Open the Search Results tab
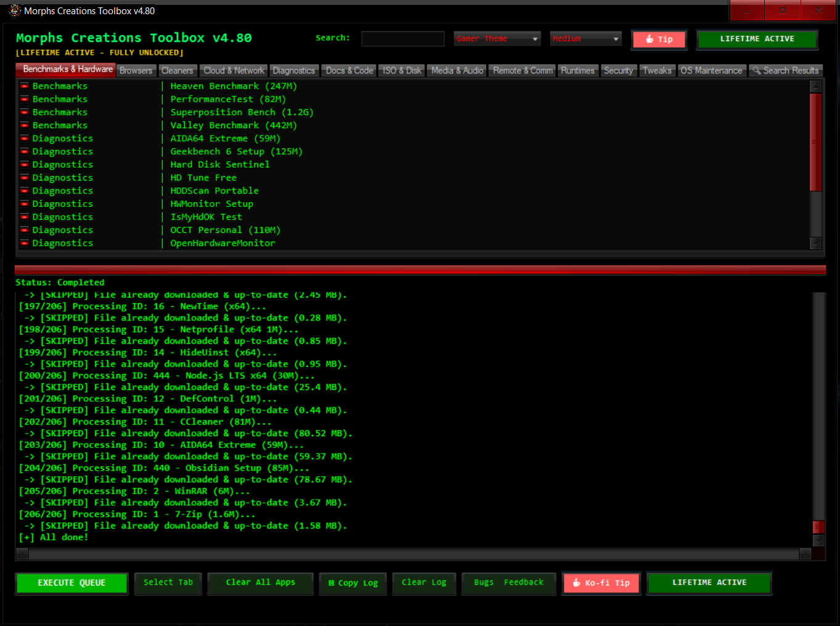Viewport: 840px width, 626px height. click(x=785, y=71)
